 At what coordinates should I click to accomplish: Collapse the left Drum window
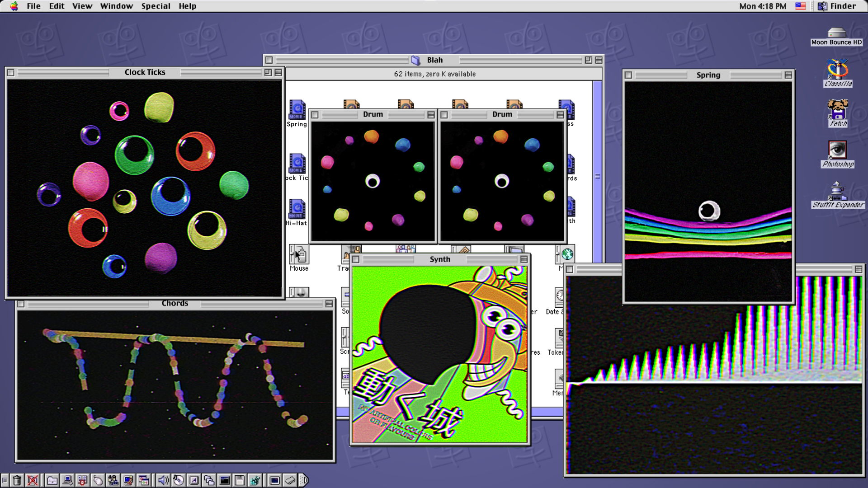pyautogui.click(x=431, y=115)
